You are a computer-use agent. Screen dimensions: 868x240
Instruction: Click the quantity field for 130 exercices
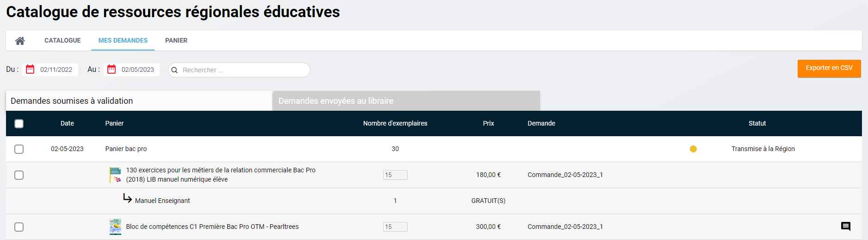(x=395, y=175)
